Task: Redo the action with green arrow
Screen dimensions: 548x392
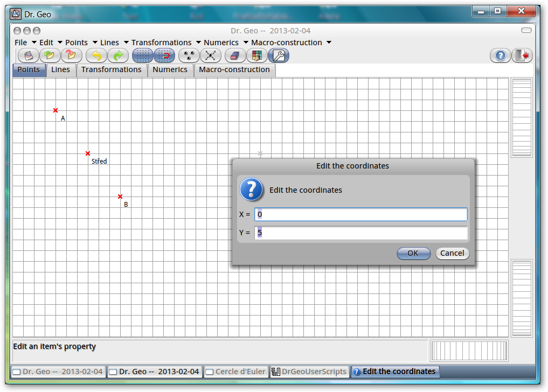Action: [x=118, y=55]
